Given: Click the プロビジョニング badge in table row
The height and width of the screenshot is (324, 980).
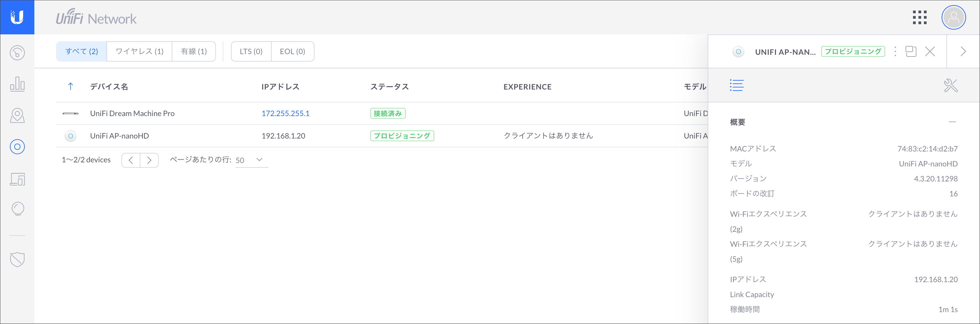Looking at the screenshot, I should pyautogui.click(x=402, y=136).
